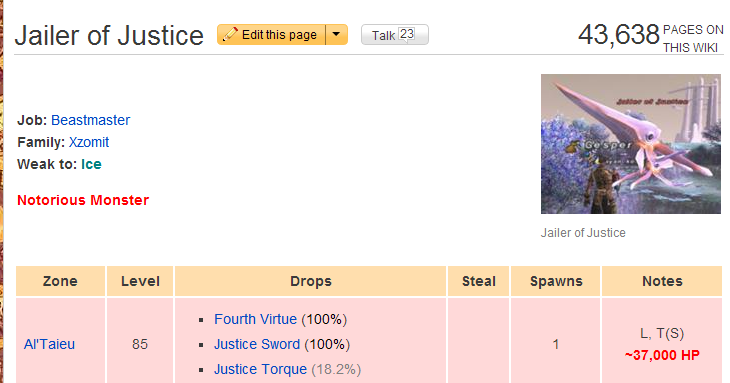Click the Ice weakness link
Viewport: 730px width, 383px height.
tap(91, 164)
